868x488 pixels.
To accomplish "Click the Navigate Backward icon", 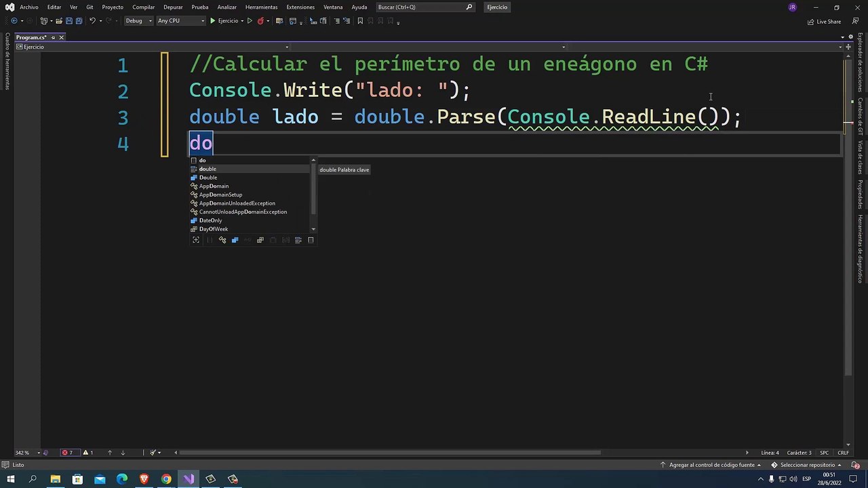I will pos(14,21).
